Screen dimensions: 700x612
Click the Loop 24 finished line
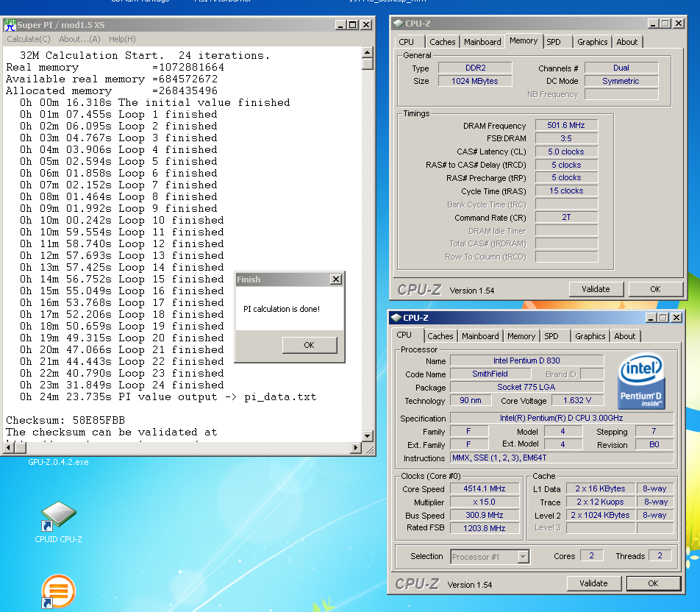click(121, 385)
